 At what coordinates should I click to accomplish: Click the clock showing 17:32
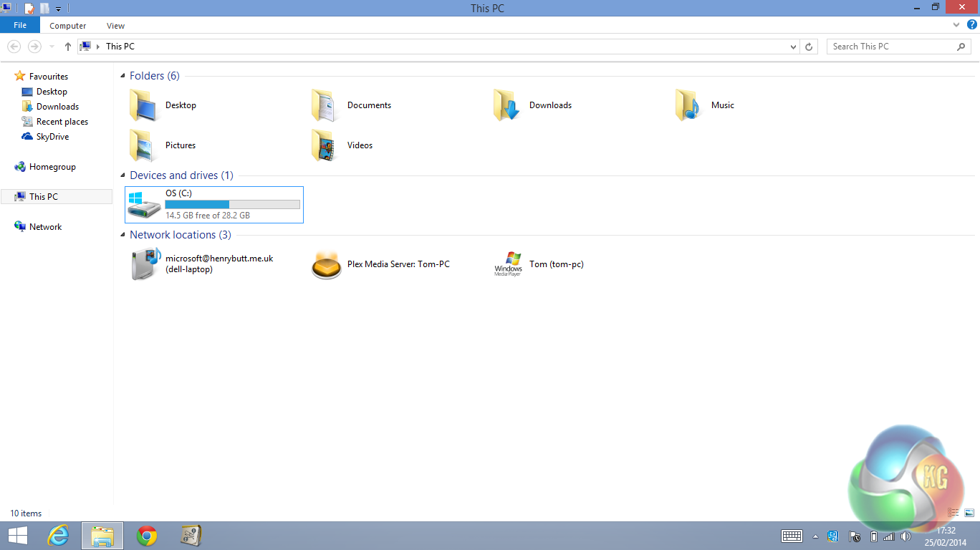tap(946, 531)
